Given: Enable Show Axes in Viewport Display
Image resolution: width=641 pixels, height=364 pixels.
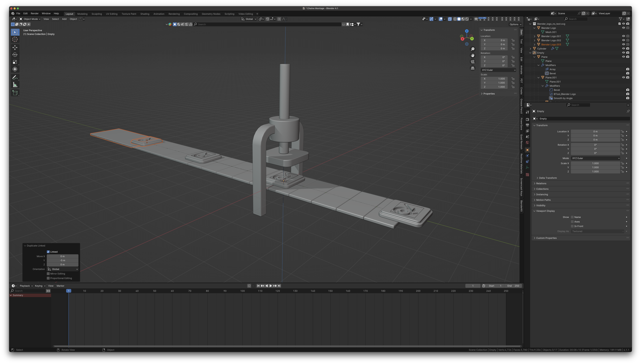Looking at the screenshot, I should click(x=572, y=222).
